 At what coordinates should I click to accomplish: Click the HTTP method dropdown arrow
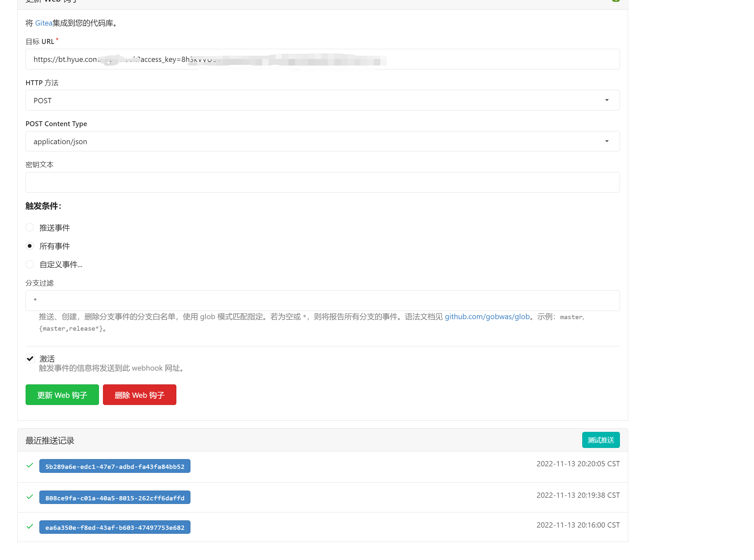tap(606, 100)
